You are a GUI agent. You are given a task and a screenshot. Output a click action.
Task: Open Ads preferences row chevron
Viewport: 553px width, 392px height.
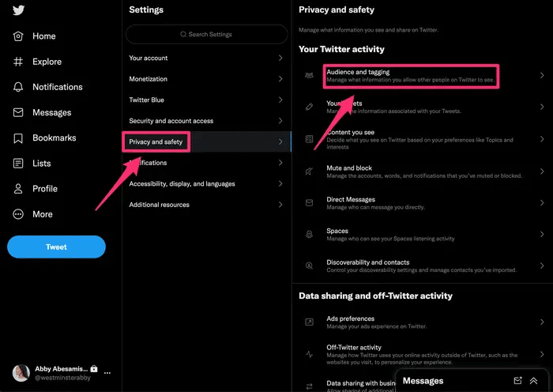pos(542,322)
